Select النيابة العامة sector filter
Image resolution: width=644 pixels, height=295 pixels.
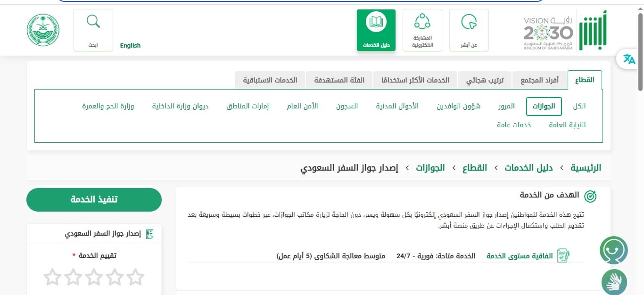point(567,125)
